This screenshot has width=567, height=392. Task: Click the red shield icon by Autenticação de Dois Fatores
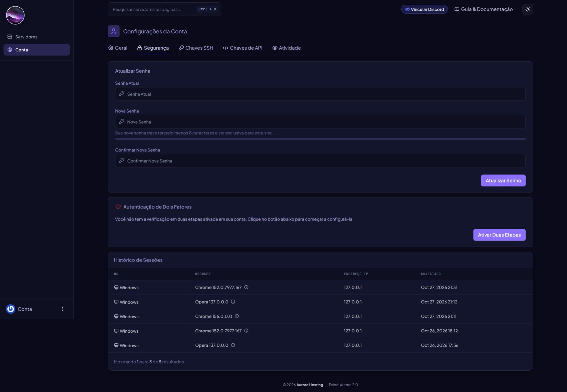click(118, 207)
